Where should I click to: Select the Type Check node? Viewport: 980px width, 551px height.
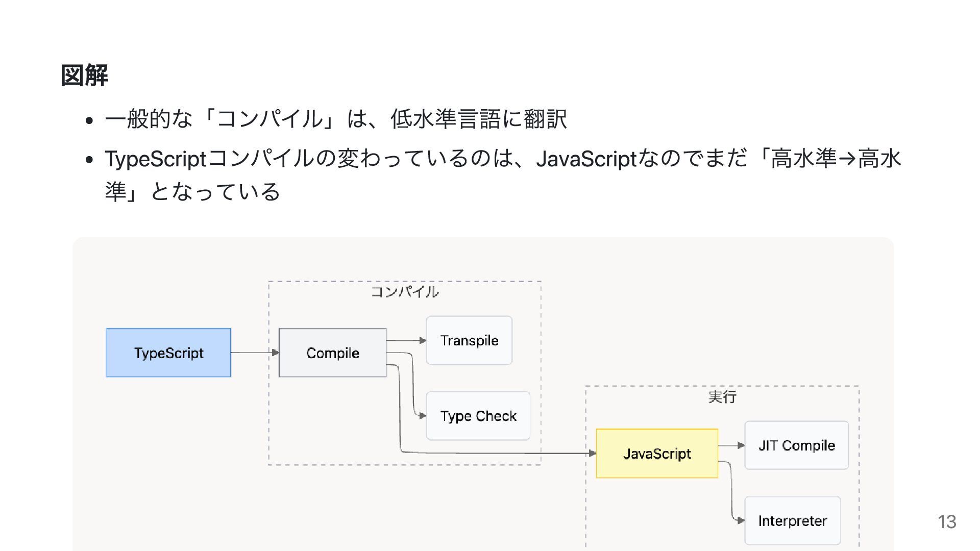(478, 416)
